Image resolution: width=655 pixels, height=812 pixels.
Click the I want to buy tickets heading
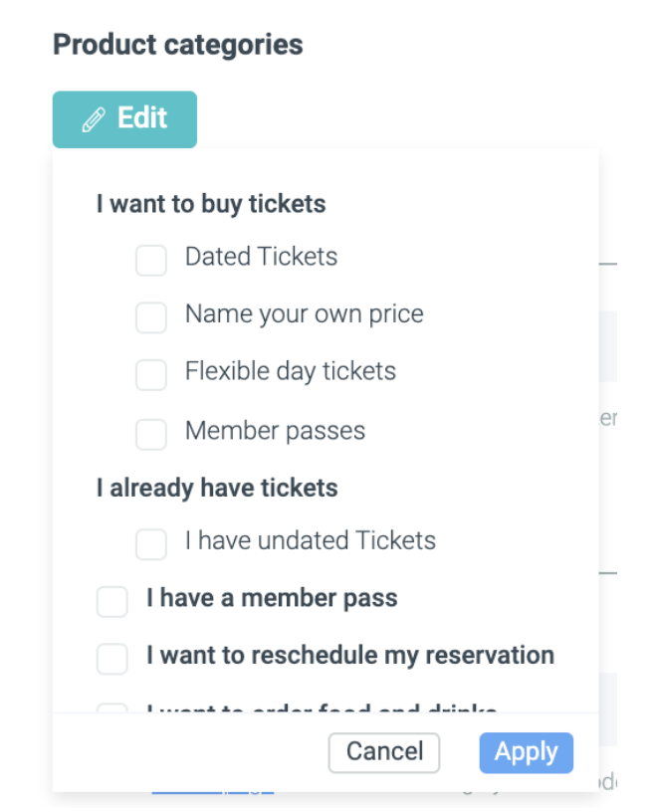tap(211, 204)
